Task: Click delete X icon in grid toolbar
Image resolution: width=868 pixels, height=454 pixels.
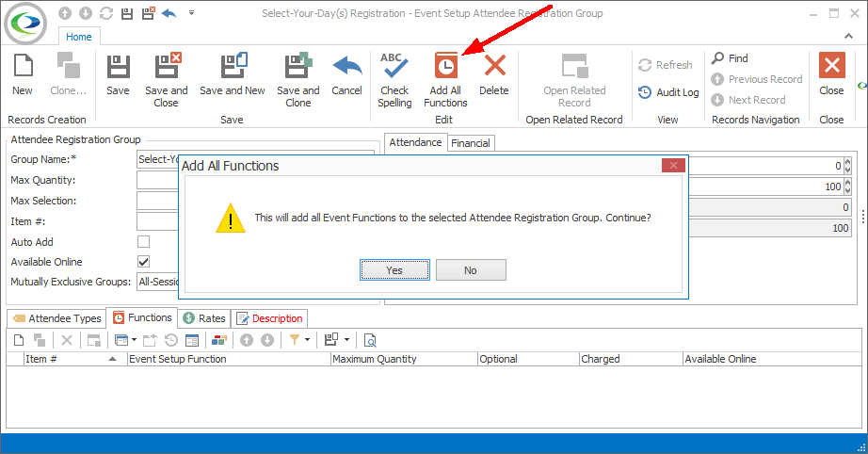Action: [x=67, y=340]
